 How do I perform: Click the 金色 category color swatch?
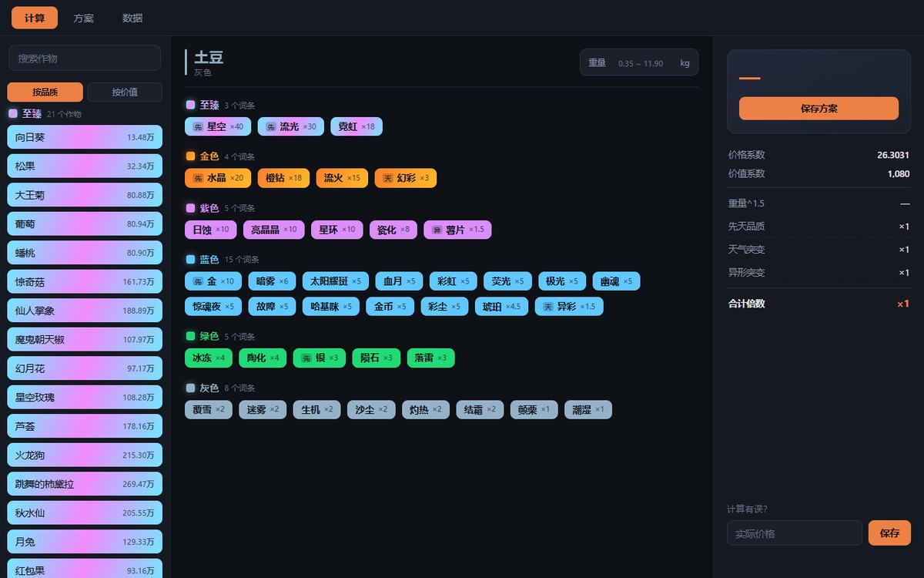click(x=190, y=156)
